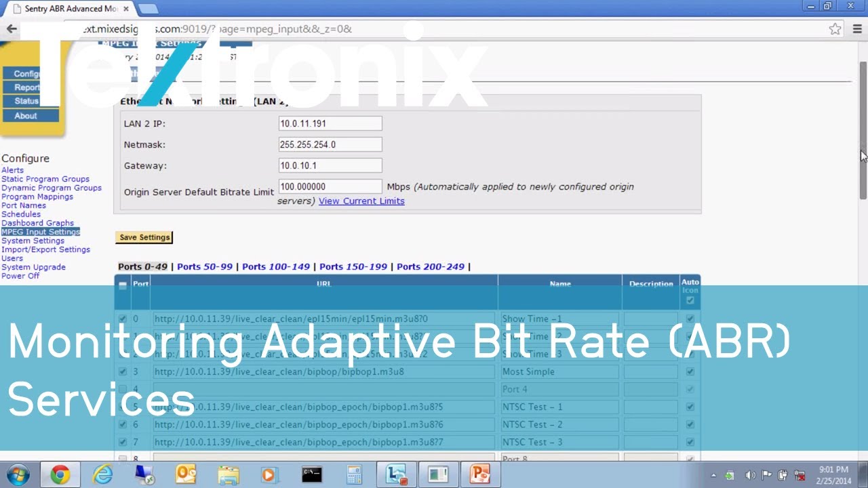Open the View Current Limits link
This screenshot has height=488, width=868.
pos(361,201)
